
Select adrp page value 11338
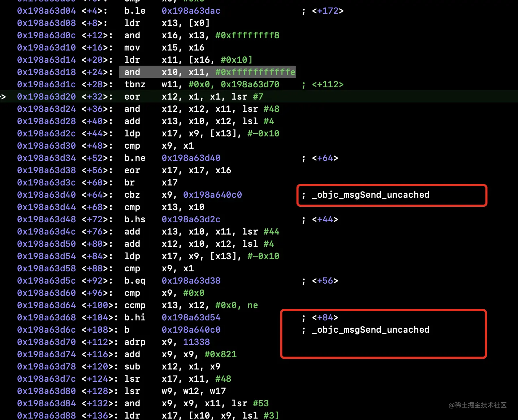[196, 342]
